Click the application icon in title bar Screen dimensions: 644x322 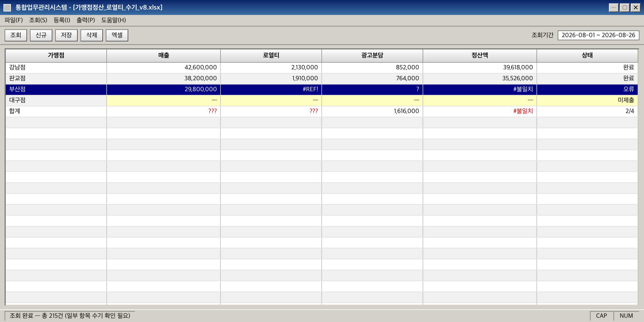[7, 7]
